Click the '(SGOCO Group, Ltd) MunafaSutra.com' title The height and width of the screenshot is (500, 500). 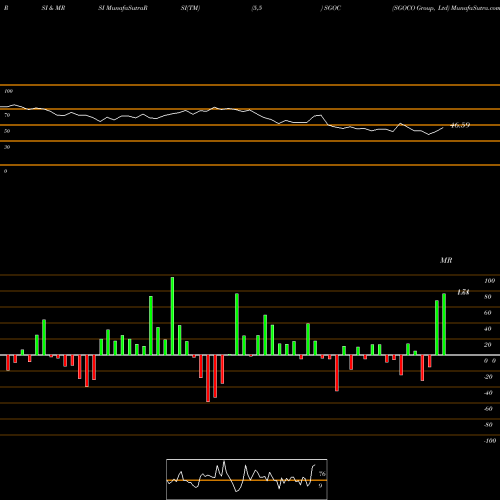click(446, 8)
